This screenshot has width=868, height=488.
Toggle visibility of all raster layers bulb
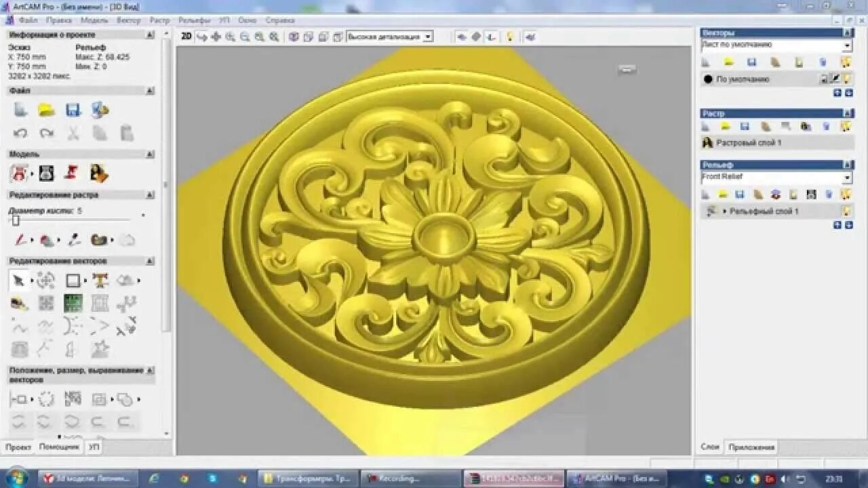(x=846, y=126)
